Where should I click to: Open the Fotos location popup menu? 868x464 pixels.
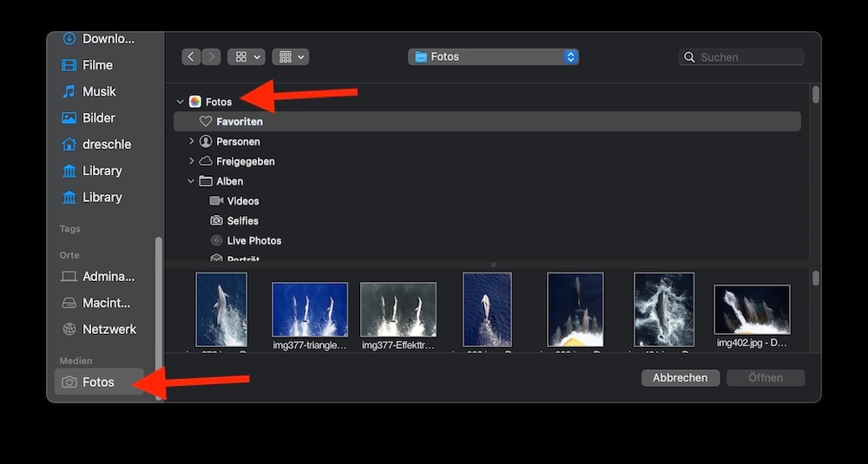click(x=493, y=57)
